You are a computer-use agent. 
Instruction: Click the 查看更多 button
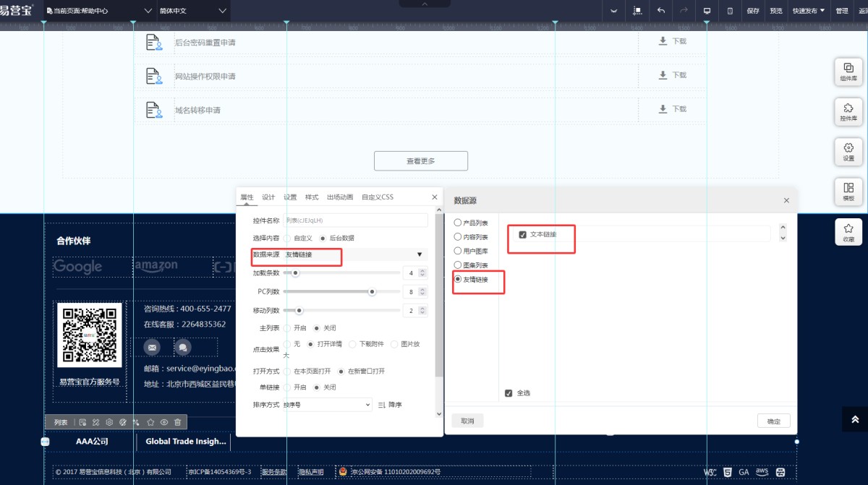pyautogui.click(x=421, y=160)
